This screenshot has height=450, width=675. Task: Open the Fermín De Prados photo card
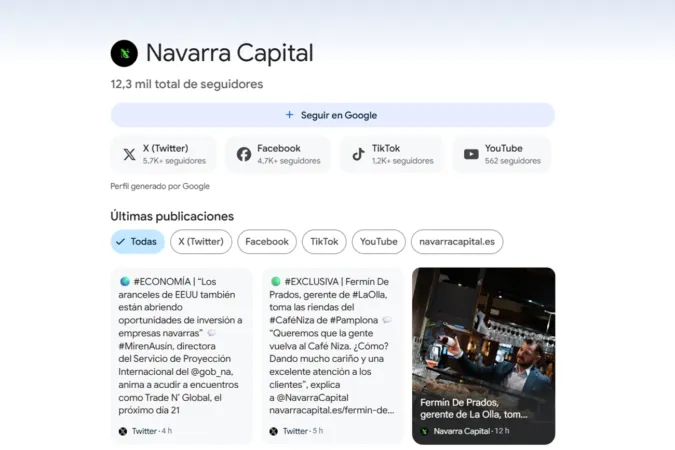coord(483,356)
